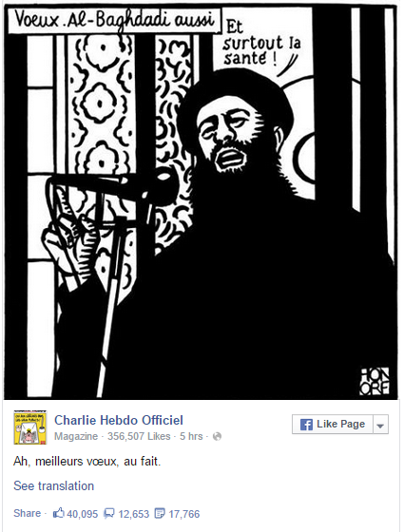Click the post text Ah, meilleurs vœux
This screenshot has height=532, width=404.
click(87, 462)
